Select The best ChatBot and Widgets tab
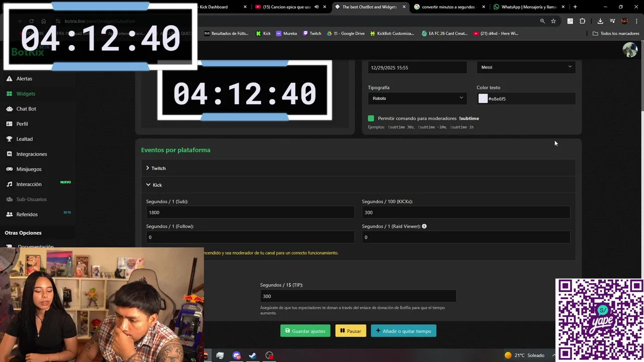 pyautogui.click(x=370, y=7)
